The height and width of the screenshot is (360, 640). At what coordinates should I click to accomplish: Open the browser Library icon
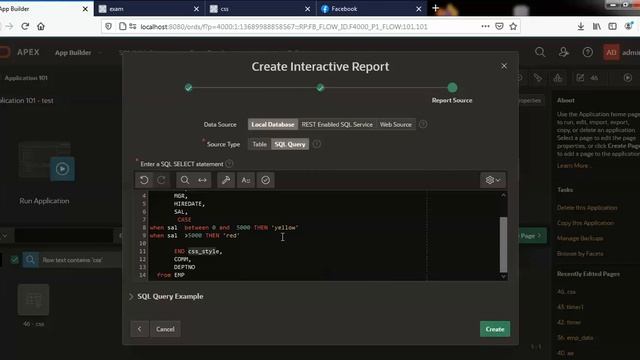tap(597, 27)
